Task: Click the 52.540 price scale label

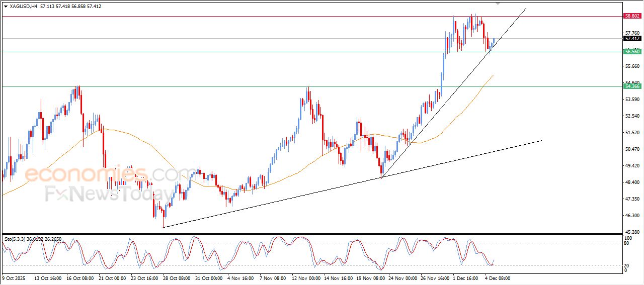Action: click(631, 116)
